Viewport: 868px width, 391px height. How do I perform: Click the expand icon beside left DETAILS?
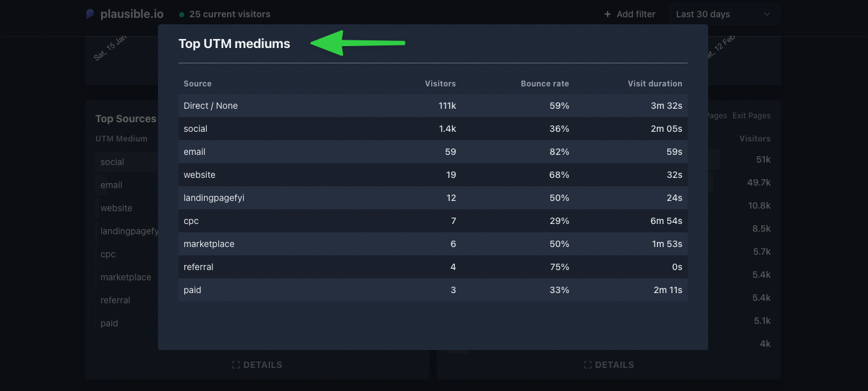pos(236,365)
